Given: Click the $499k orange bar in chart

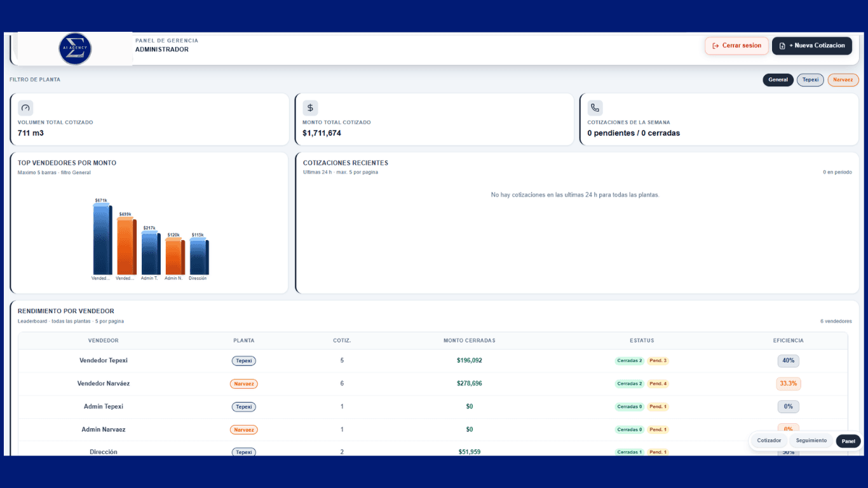Looking at the screenshot, I should point(126,246).
